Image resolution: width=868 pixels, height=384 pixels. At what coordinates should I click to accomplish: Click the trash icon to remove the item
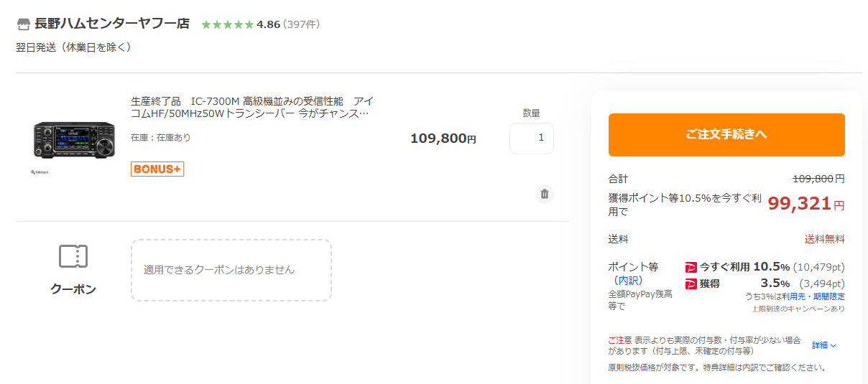pos(545,194)
